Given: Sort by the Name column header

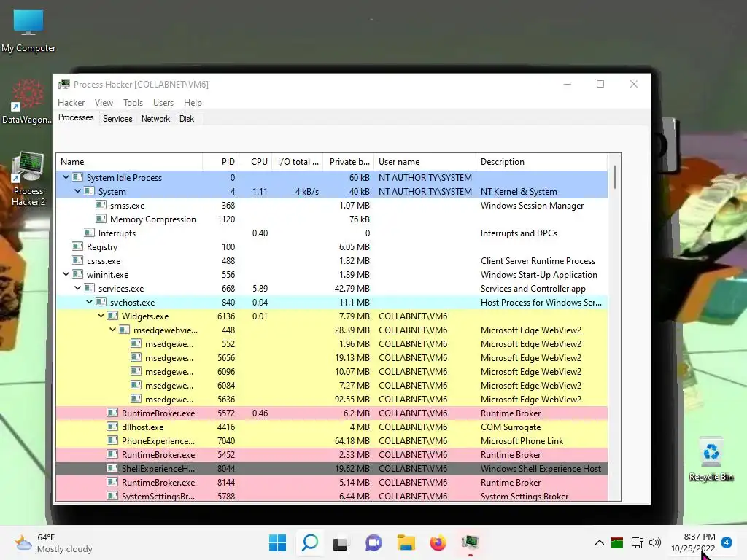Looking at the screenshot, I should click(x=130, y=162).
